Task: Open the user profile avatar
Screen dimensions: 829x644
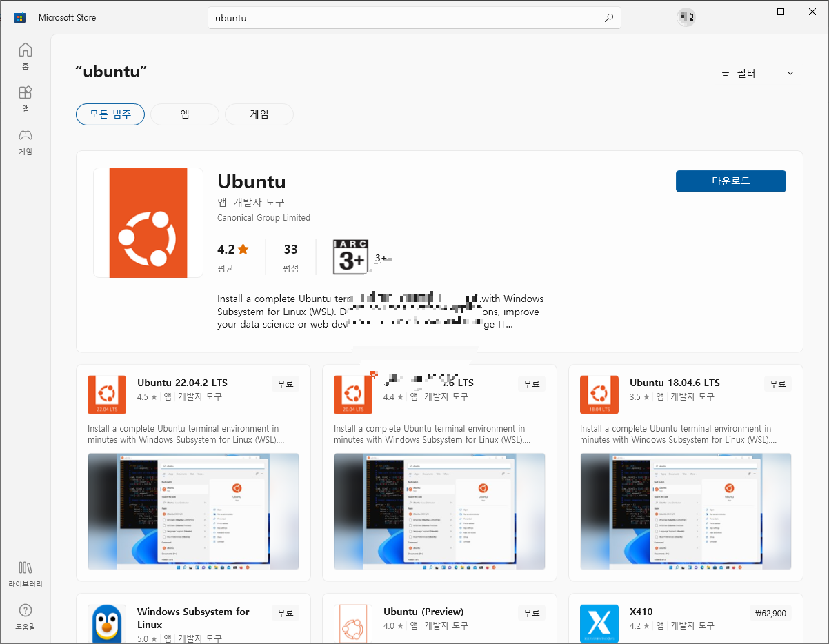Action: point(686,17)
